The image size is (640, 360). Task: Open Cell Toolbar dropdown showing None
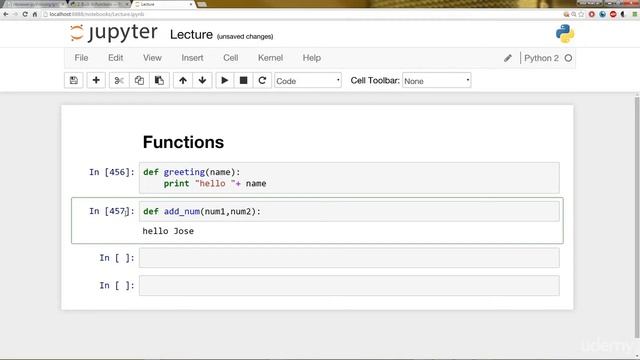coord(436,81)
